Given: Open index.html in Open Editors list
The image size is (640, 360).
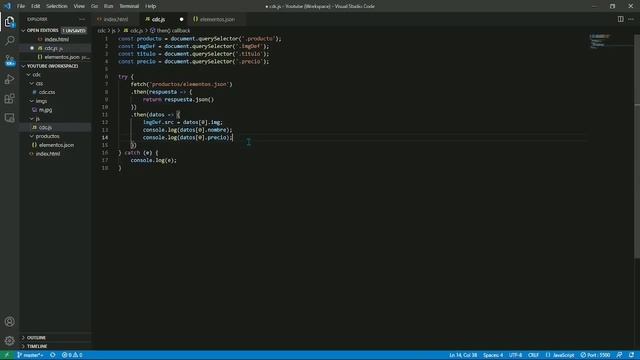Looking at the screenshot, I should [56, 40].
